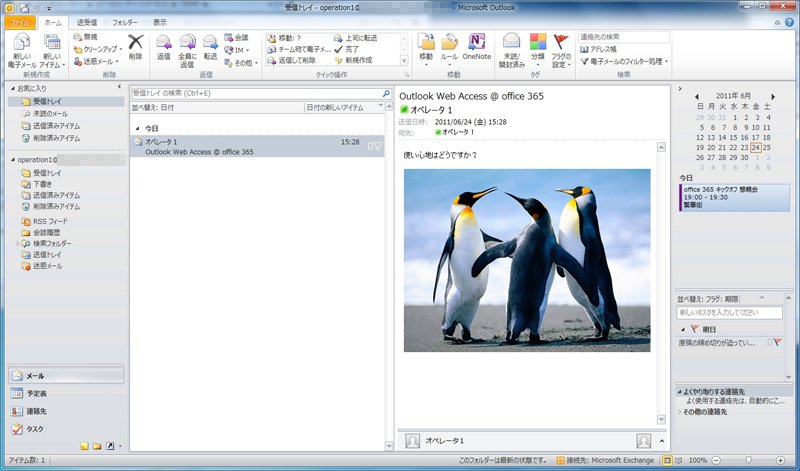This screenshot has height=471, width=800.
Task: Click the 受信トレイの検索 search field
Action: point(257,93)
